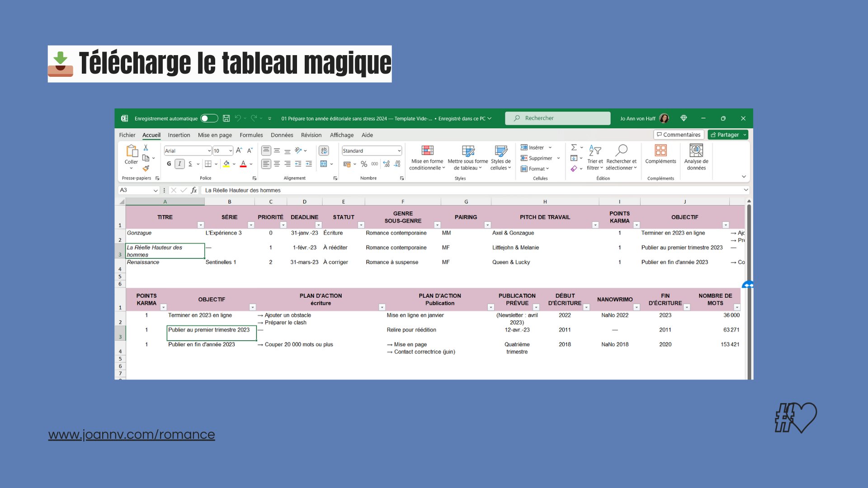Screen dimensions: 868x488
Task: Click the percent style icon
Action: [x=364, y=164]
